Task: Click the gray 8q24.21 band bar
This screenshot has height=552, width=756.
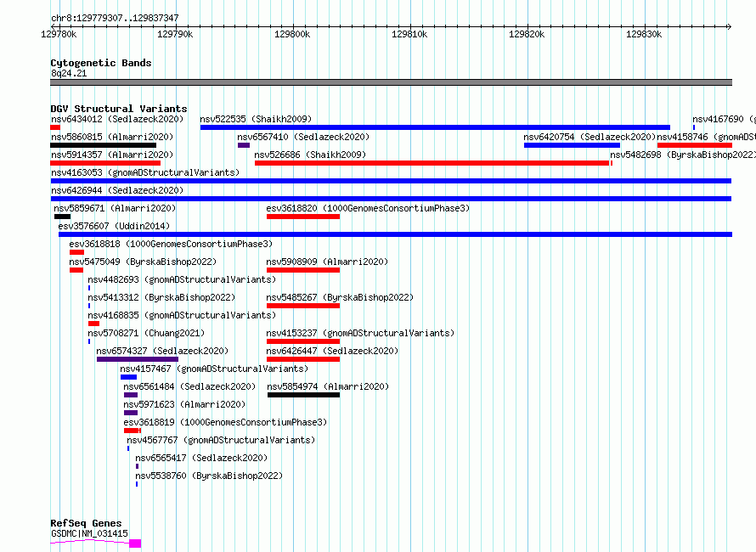Action: point(391,82)
